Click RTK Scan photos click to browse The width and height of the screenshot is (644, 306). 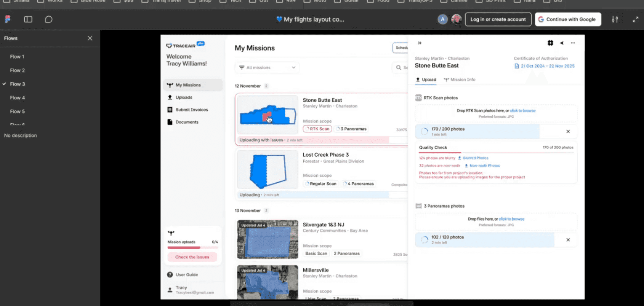coord(523,111)
